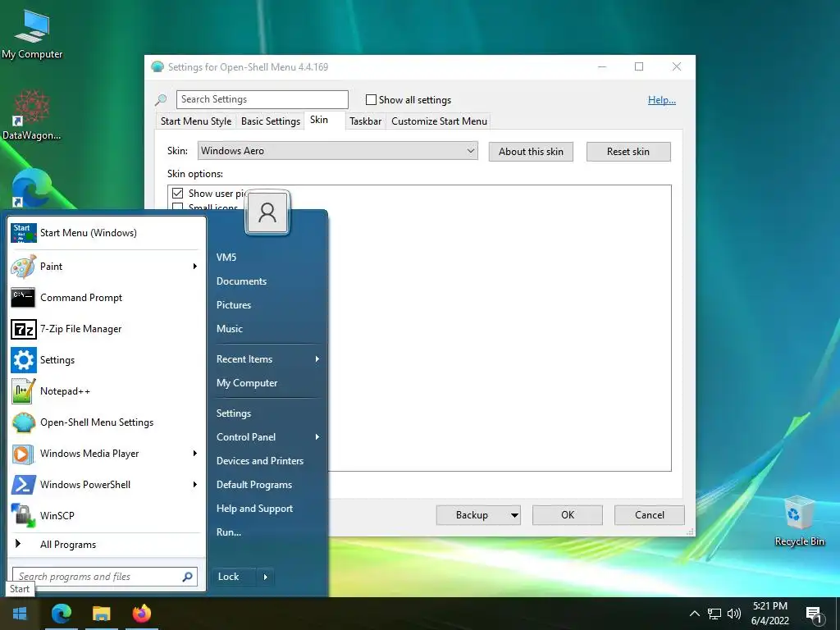The image size is (840, 630).
Task: Open Windows PowerShell entry
Action: pos(106,484)
